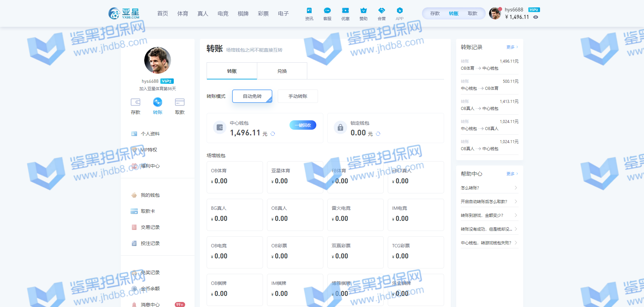
Task: Expand 怎么转账? help item
Action: (489, 188)
